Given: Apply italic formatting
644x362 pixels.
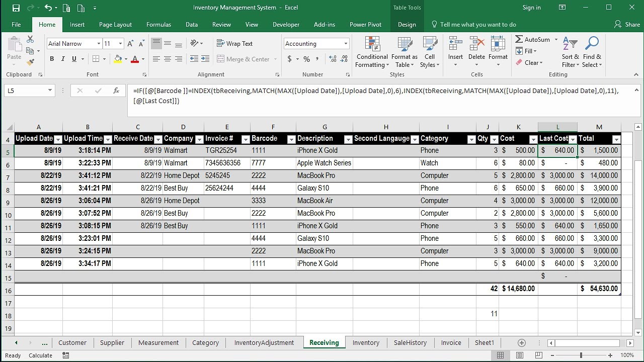Looking at the screenshot, I should click(63, 59).
